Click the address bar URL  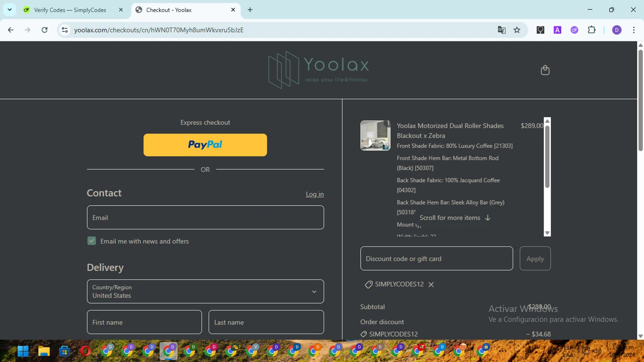(x=159, y=30)
